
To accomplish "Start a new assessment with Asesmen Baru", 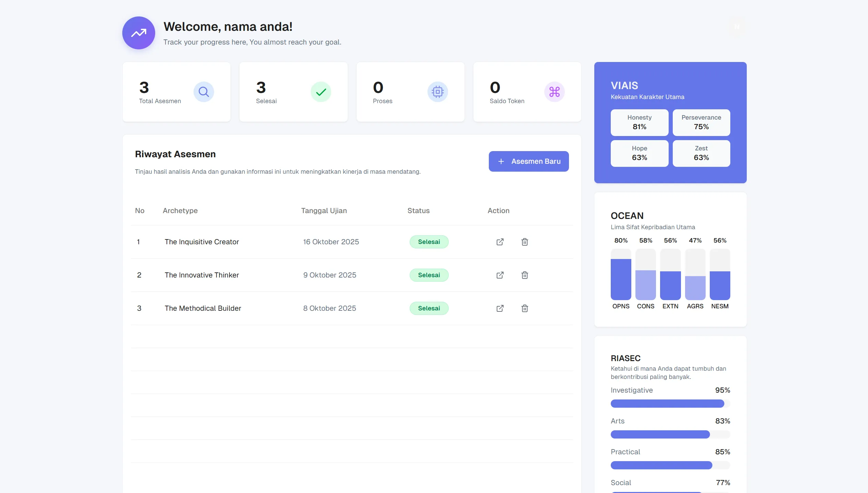I will (x=529, y=161).
